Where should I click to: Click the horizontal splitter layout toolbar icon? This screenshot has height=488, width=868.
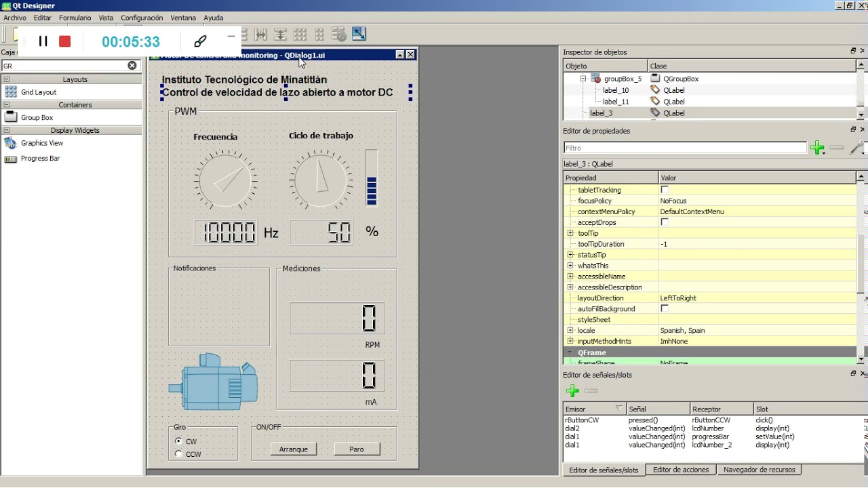tap(260, 34)
